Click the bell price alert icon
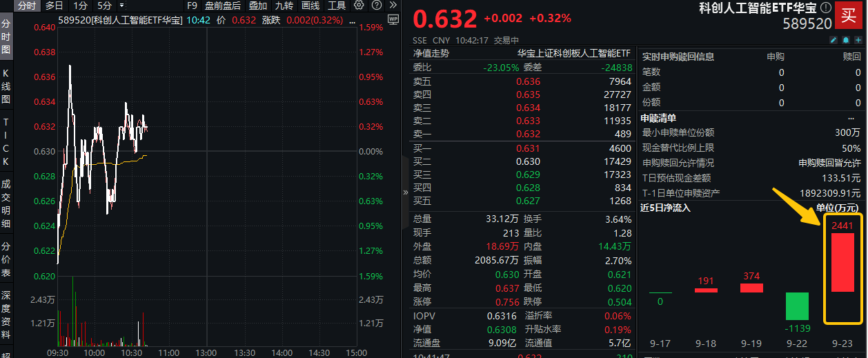 tap(845, 41)
